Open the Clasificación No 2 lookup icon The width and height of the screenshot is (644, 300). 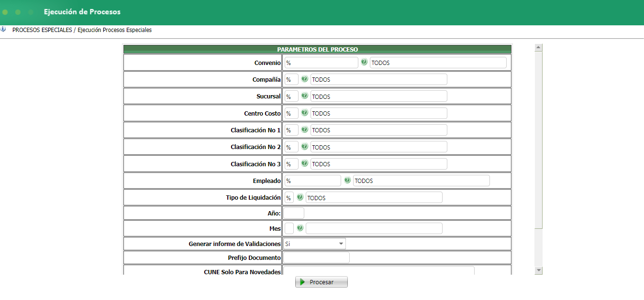(304, 147)
